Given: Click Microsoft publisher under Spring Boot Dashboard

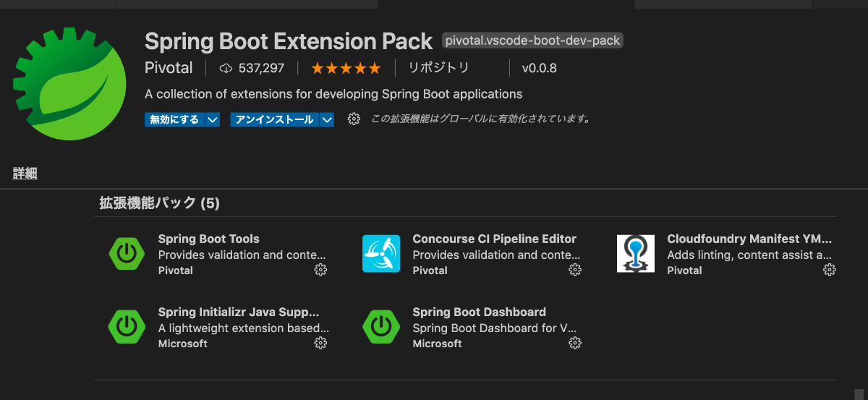Looking at the screenshot, I should [x=437, y=344].
